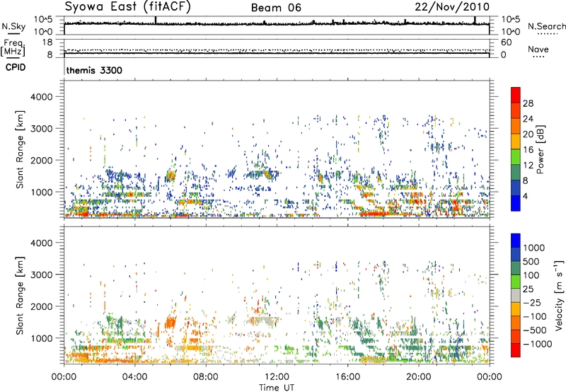
Task: Click the 60 tick on the Nave axis
Action: coord(506,42)
